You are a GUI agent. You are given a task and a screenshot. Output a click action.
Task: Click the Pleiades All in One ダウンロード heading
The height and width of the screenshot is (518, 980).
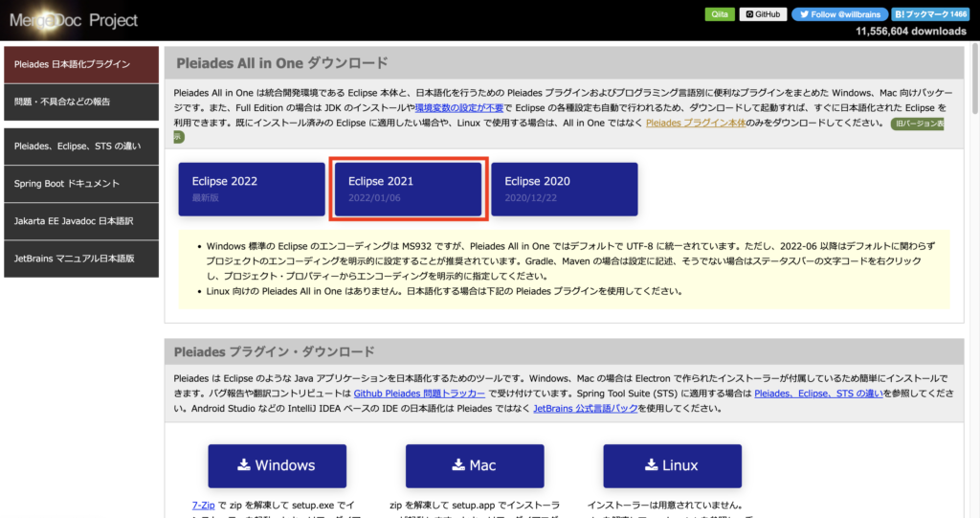[x=282, y=63]
